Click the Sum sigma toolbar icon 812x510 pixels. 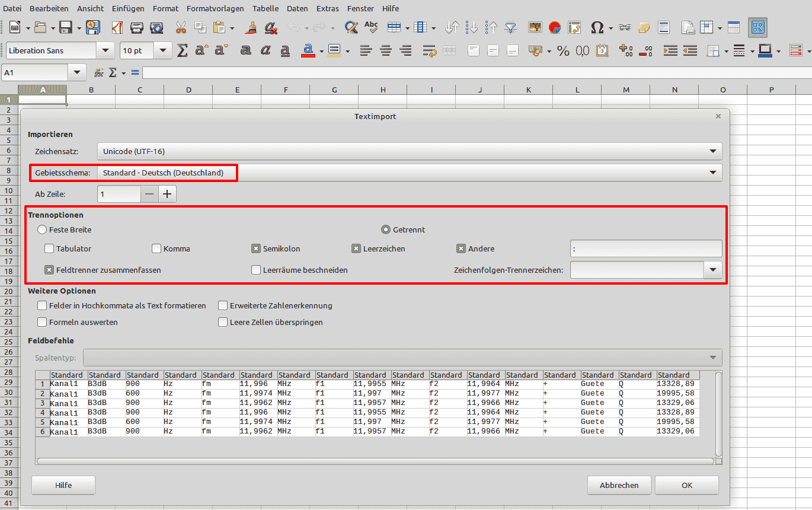(183, 51)
